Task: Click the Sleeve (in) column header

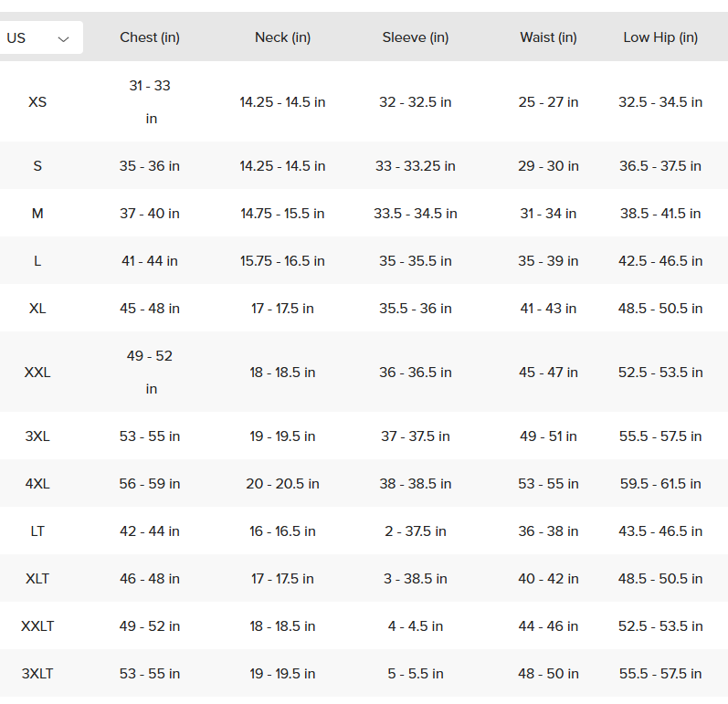Action: pos(415,37)
